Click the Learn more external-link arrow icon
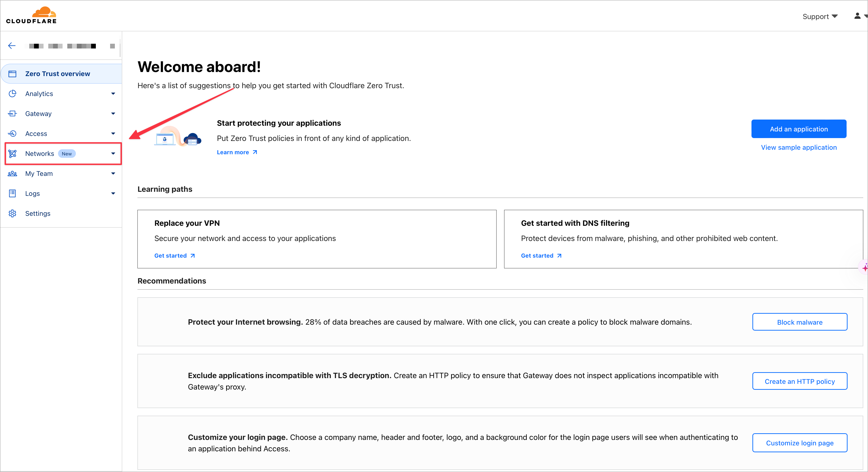This screenshot has width=868, height=472. tap(255, 152)
